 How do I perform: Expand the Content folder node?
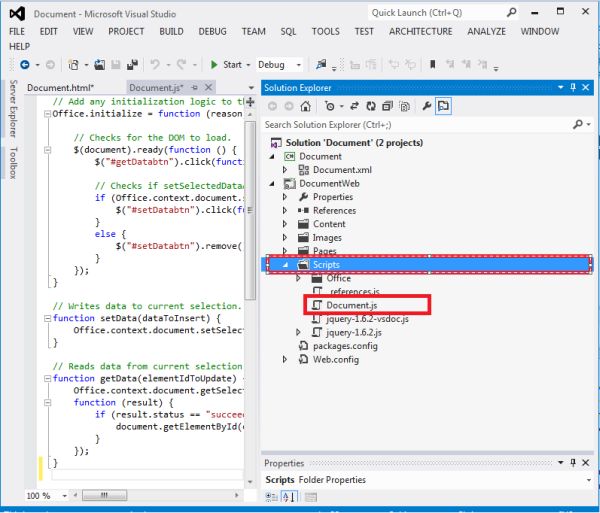(286, 224)
